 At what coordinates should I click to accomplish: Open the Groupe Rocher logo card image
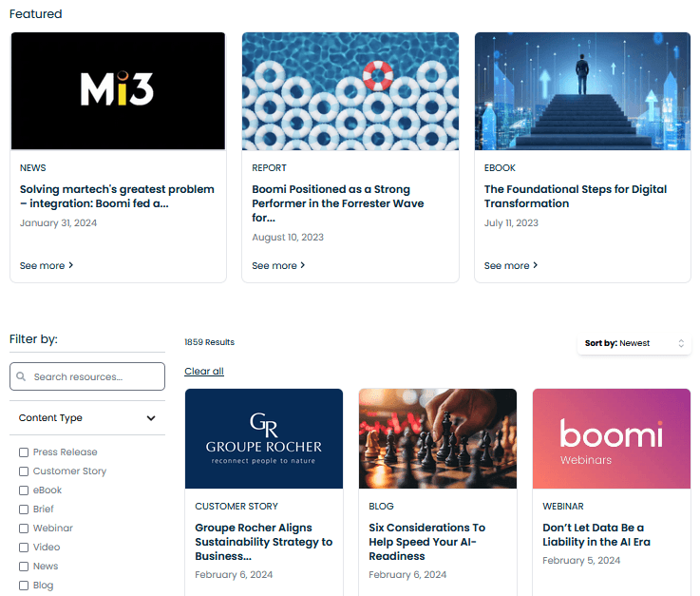tap(263, 438)
